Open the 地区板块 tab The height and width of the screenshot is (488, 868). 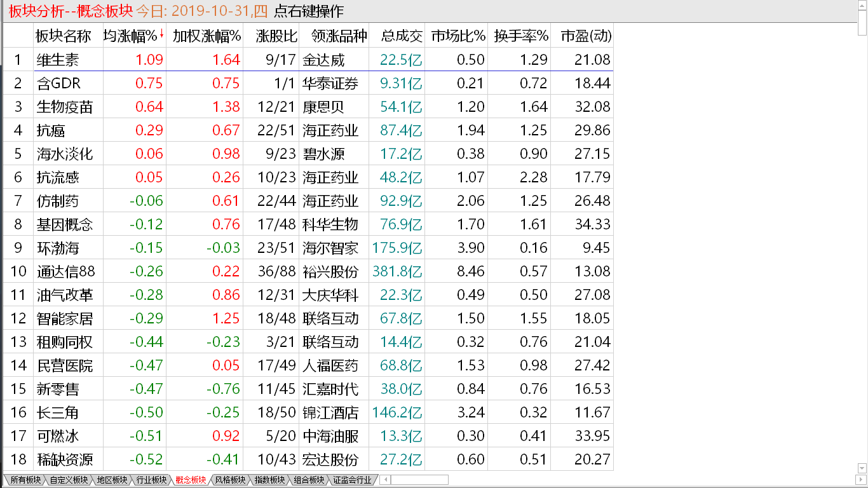pos(111,480)
